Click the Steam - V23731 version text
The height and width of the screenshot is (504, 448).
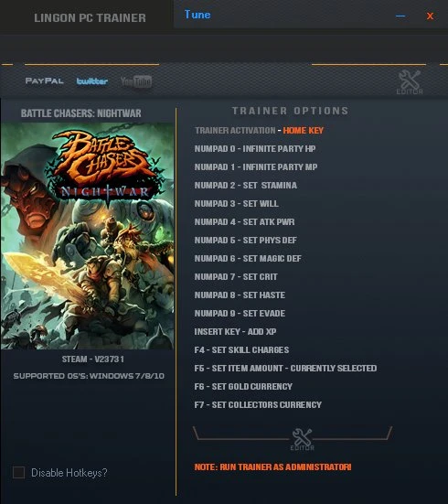pos(93,359)
